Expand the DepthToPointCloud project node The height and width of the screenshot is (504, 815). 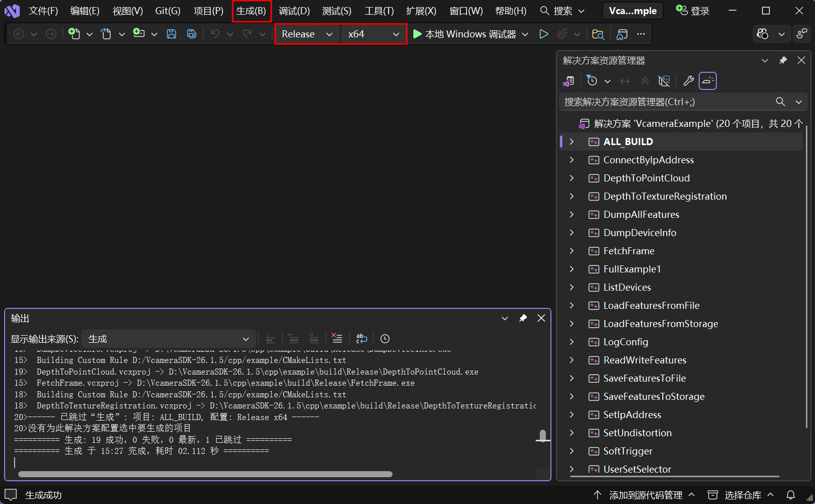pyautogui.click(x=572, y=178)
